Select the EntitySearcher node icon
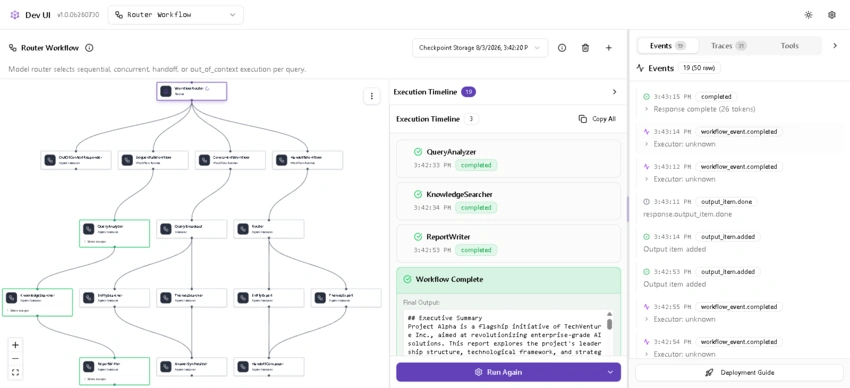The height and width of the screenshot is (388, 850). point(89,298)
